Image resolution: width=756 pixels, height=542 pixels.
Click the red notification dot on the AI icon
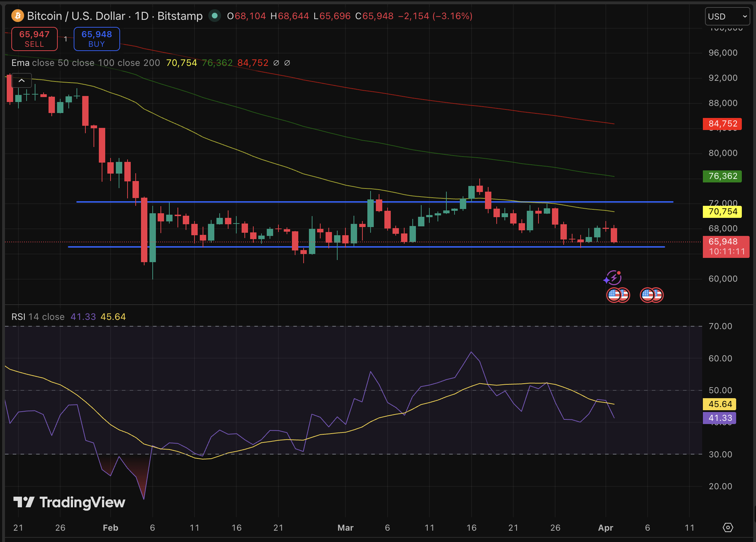tap(618, 273)
